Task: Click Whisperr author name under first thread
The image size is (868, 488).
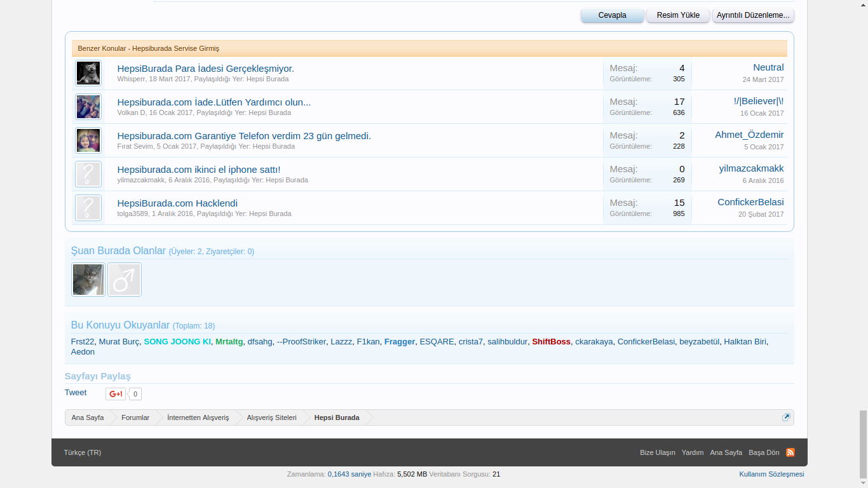Action: (131, 79)
